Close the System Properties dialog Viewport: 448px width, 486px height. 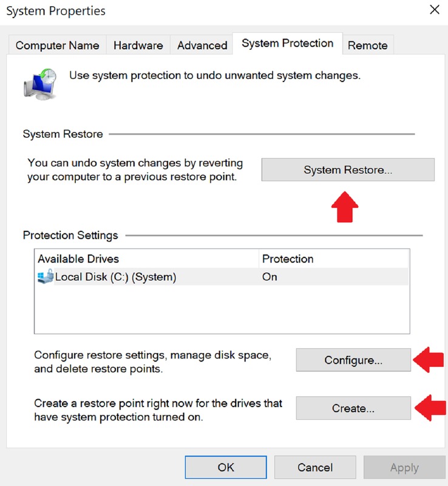point(435,10)
